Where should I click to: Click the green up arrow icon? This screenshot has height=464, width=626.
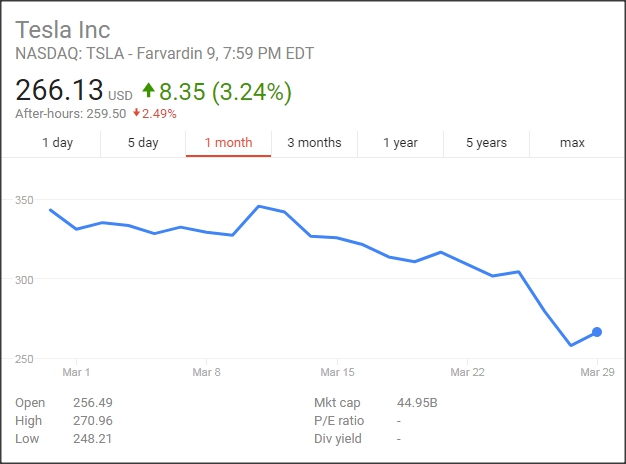tap(149, 90)
